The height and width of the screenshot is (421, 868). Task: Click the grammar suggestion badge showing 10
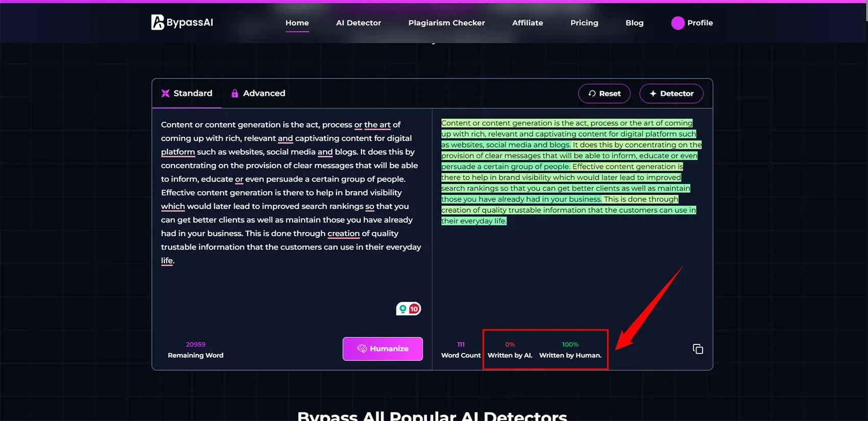coord(408,309)
